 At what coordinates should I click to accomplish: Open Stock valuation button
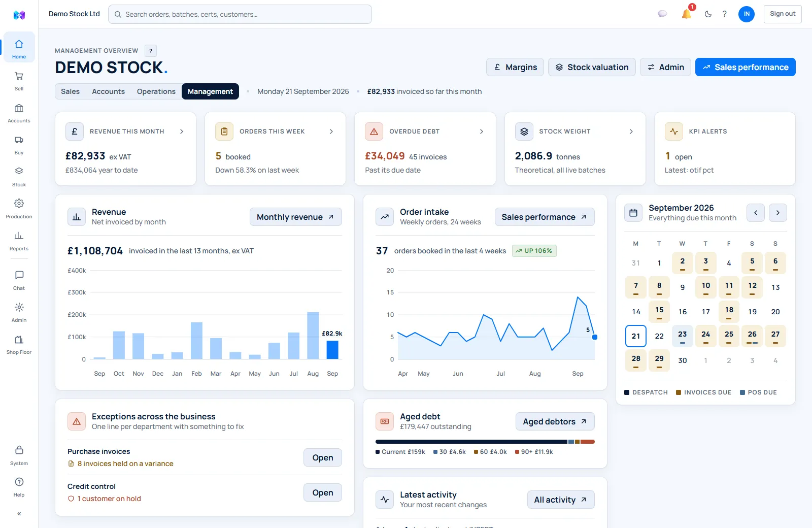point(592,67)
